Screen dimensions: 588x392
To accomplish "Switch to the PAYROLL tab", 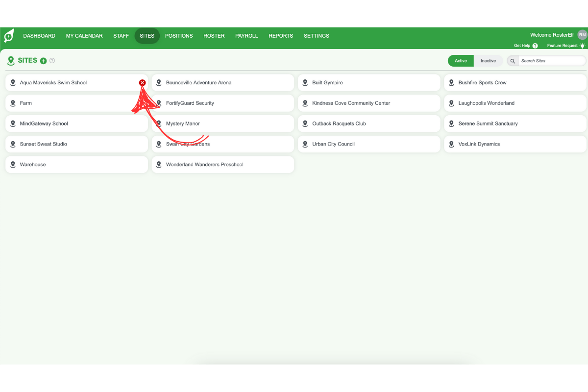I will click(x=246, y=35).
